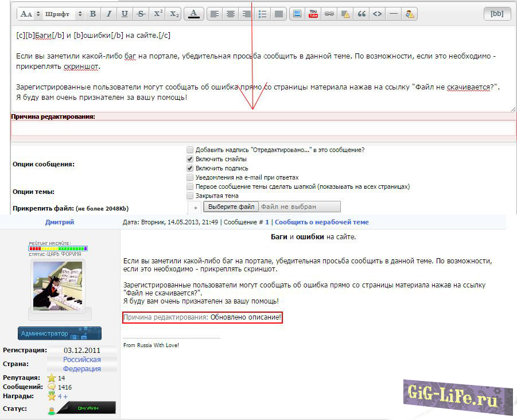517x420 pixels.
Task: Open 'Сообщить о нерабочей теме' link
Action: click(321, 222)
